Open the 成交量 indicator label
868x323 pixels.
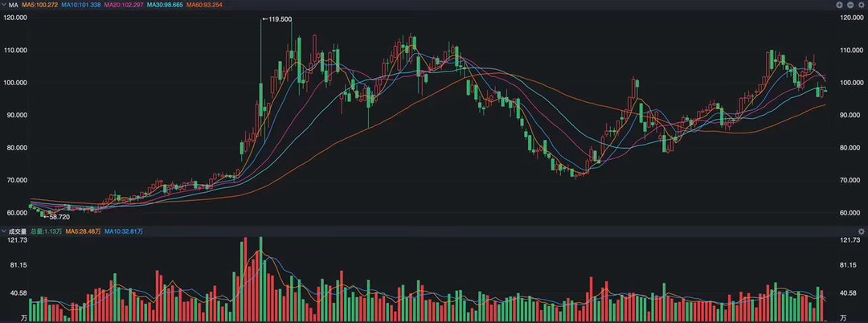coord(18,231)
